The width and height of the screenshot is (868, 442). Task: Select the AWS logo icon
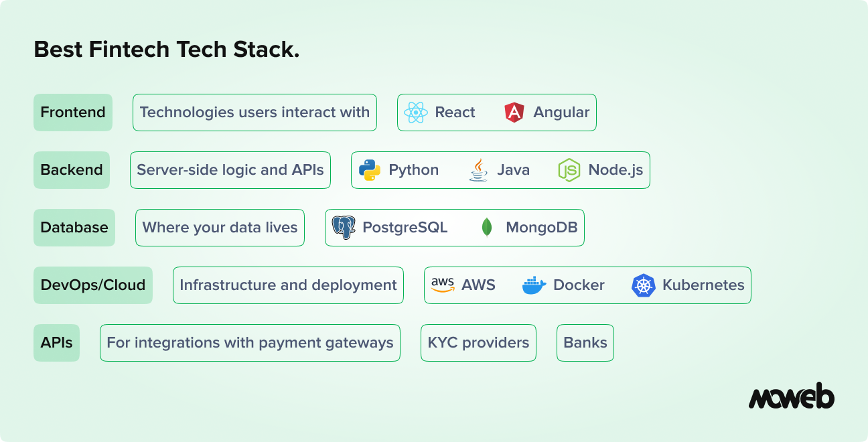[441, 285]
